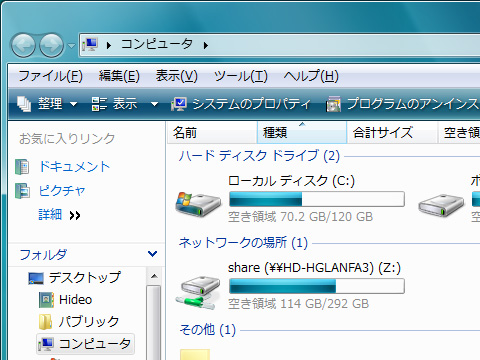Screen dimensions: 480x360
Task: Sort by the 種類 column header
Action: click(x=302, y=133)
